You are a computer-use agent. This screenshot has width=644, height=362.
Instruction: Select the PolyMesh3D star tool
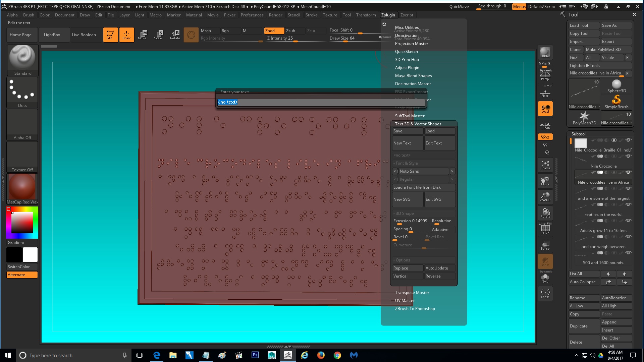[584, 118]
